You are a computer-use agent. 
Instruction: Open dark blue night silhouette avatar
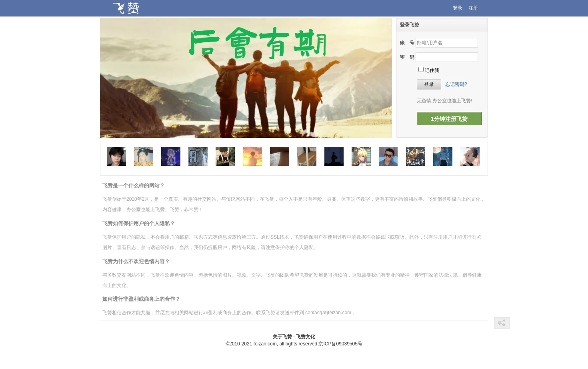point(334,156)
